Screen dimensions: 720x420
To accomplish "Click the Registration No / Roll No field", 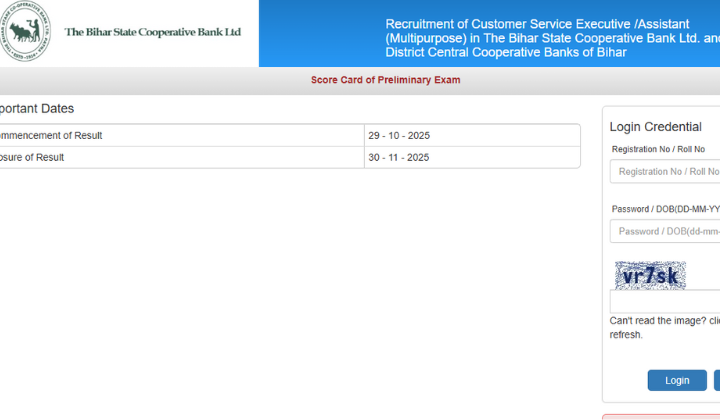I will pyautogui.click(x=665, y=172).
